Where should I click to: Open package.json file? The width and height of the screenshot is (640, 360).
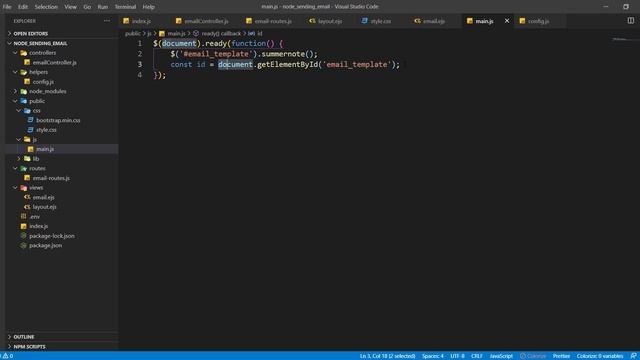click(45, 246)
